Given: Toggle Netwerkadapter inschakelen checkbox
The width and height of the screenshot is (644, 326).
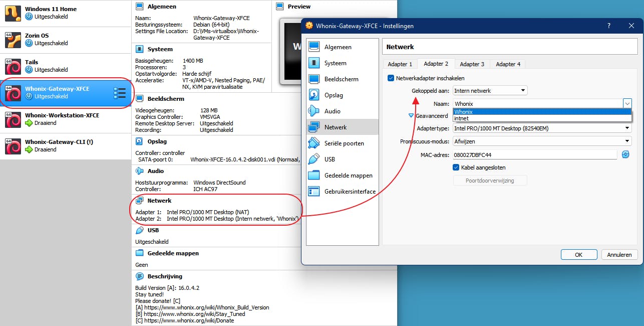Looking at the screenshot, I should tap(391, 78).
